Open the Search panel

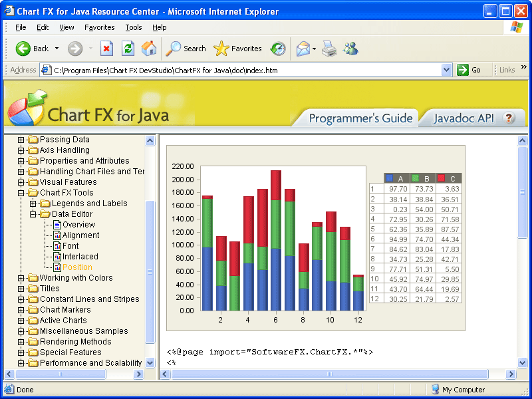(186, 48)
